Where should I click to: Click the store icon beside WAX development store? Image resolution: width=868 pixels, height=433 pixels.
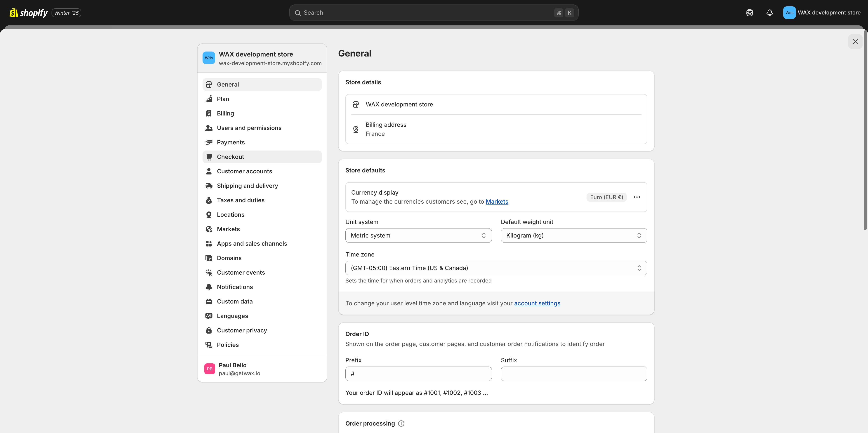(x=356, y=104)
